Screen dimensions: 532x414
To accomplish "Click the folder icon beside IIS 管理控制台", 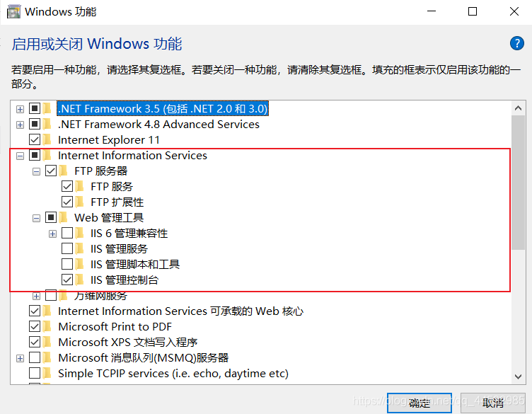I will 81,280.
